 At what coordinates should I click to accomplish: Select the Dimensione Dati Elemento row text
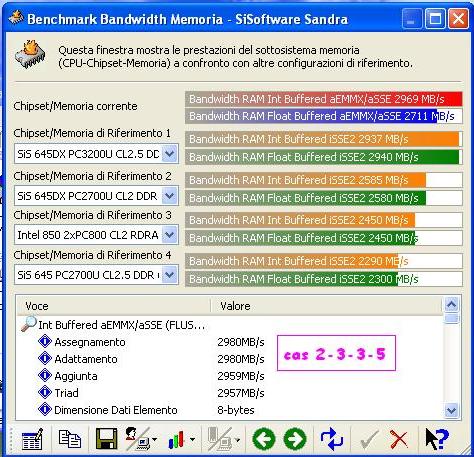coord(116,410)
